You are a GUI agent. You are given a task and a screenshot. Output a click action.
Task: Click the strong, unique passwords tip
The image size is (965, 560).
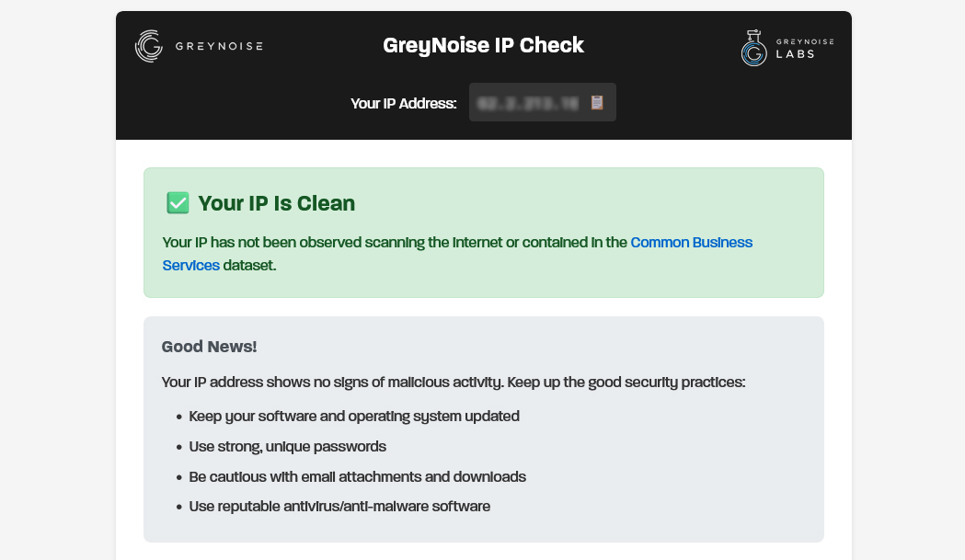(287, 446)
